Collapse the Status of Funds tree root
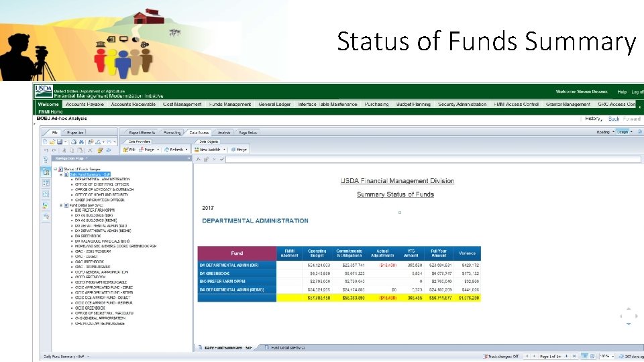 [56, 169]
